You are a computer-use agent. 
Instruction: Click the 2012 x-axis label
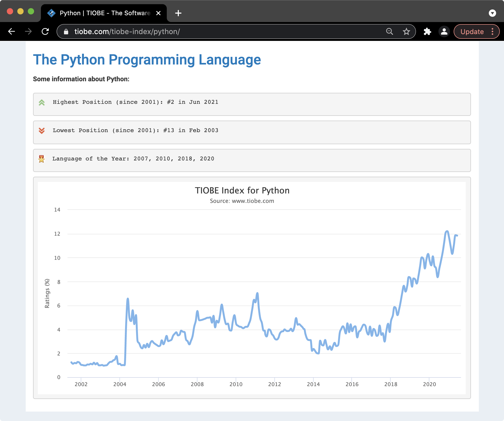click(x=275, y=384)
